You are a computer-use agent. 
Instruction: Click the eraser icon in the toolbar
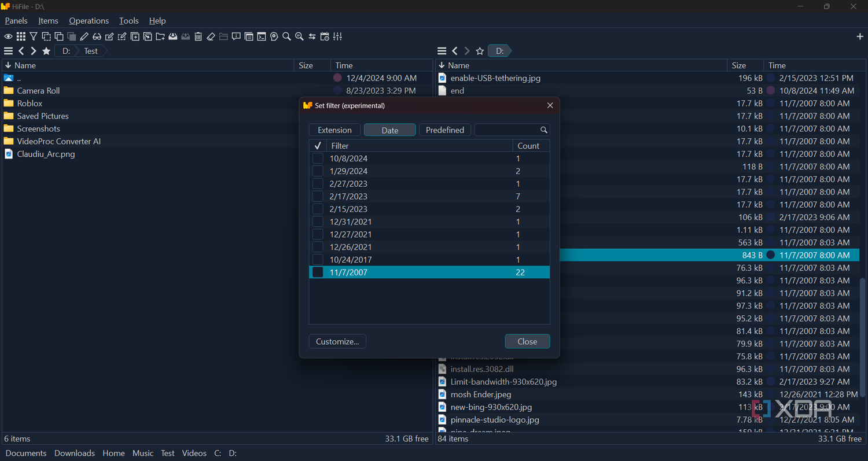(x=211, y=36)
